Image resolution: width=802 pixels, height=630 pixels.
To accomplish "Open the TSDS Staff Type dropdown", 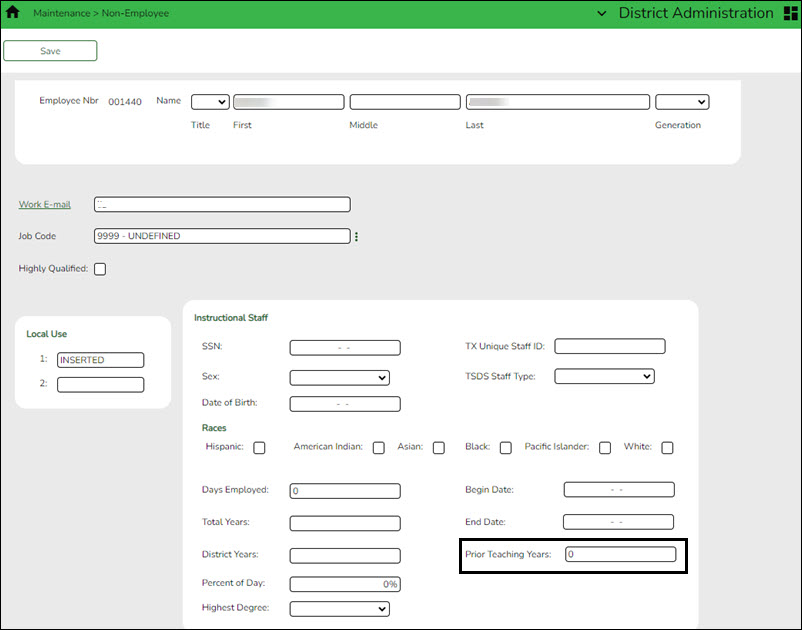I will (604, 376).
